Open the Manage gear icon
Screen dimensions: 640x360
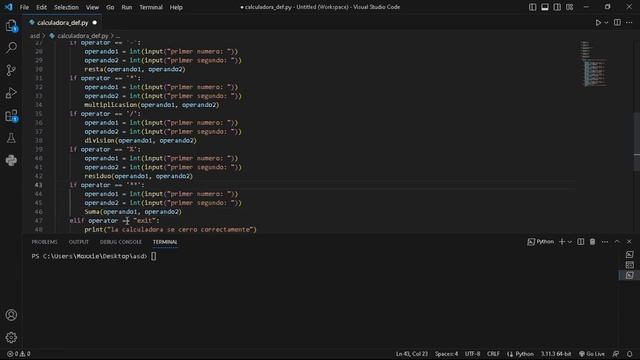pos(11,337)
